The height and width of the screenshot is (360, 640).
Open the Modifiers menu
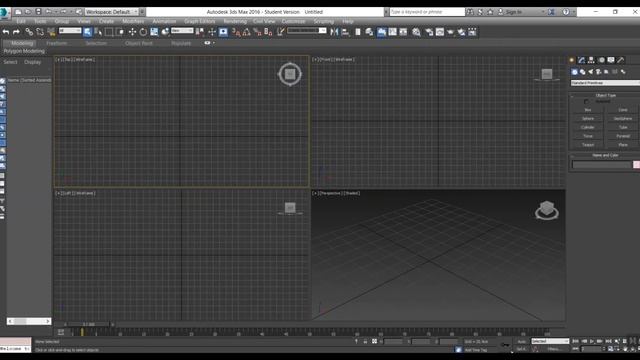click(133, 21)
